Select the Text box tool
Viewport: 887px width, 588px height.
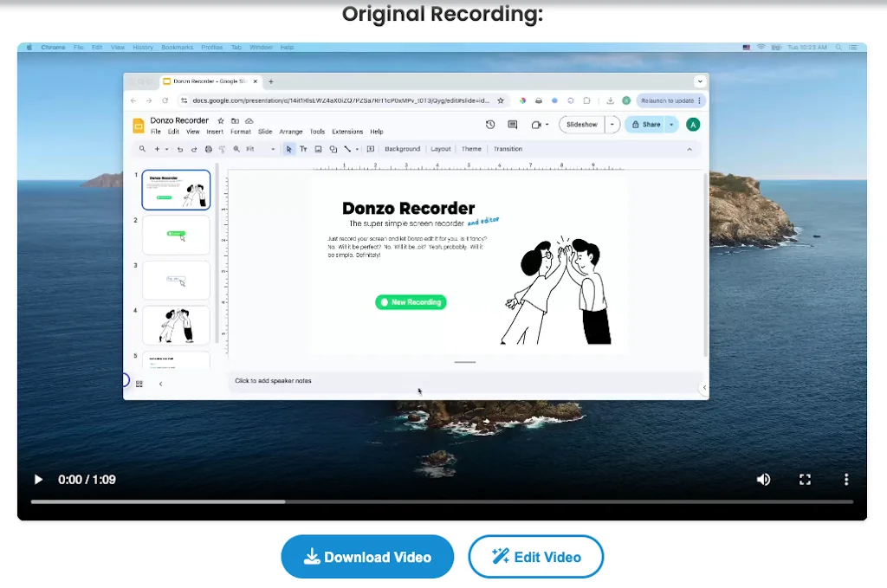click(304, 149)
